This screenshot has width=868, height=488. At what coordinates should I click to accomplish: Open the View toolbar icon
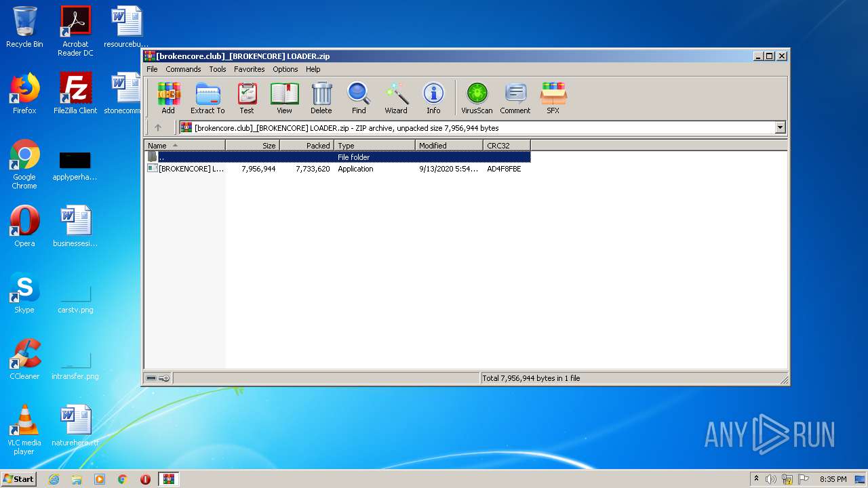284,98
